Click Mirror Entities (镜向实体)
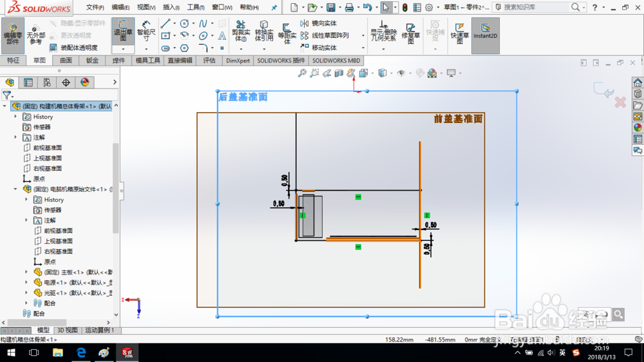This screenshot has width=644, height=362. pyautogui.click(x=319, y=23)
